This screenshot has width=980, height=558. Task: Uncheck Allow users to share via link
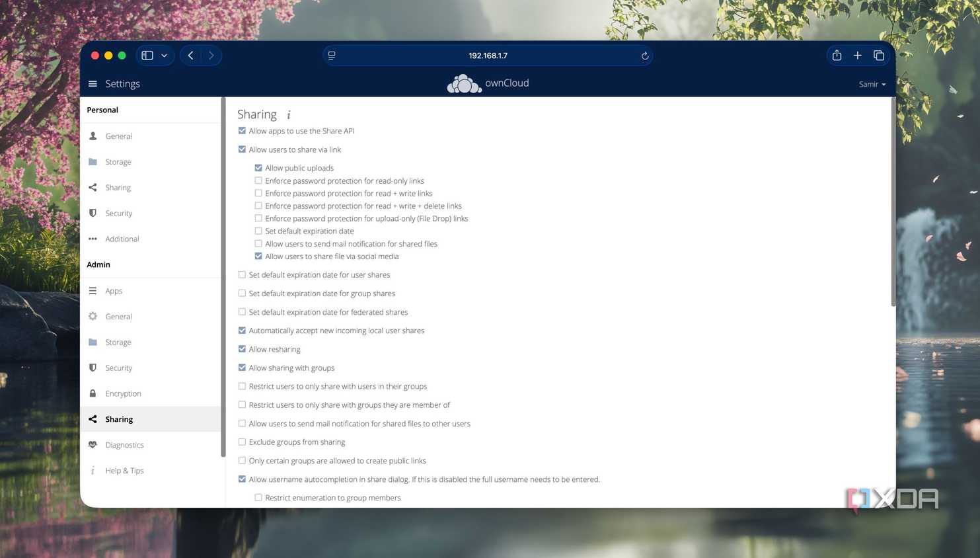242,149
